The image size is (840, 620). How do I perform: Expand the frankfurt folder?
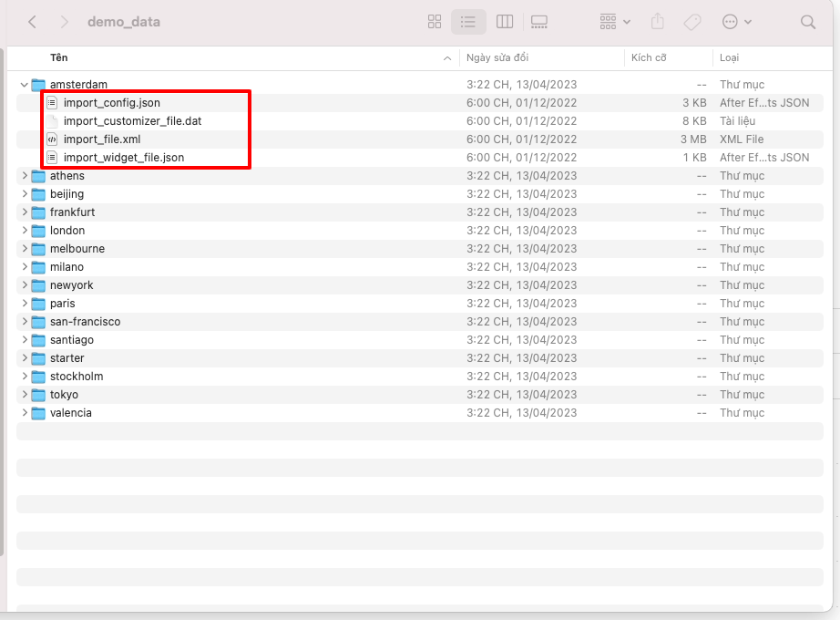pos(24,212)
